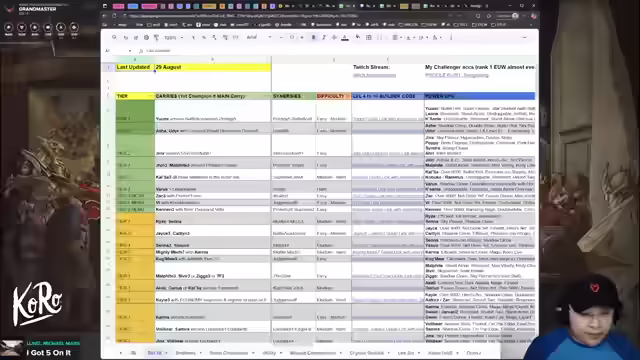640x360 pixels.
Task: Open the fill color bucket tool
Action: coord(358,38)
